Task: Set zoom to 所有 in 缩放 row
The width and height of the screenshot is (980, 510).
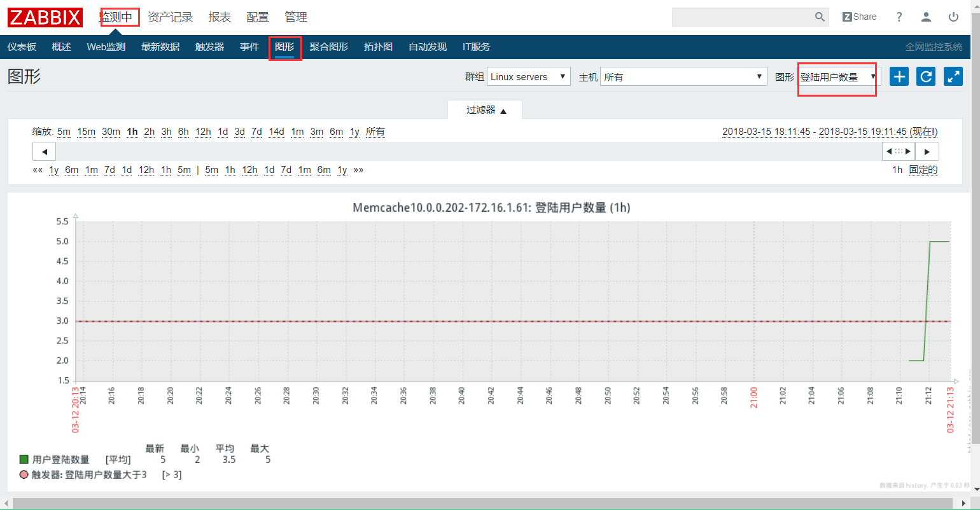Action: pos(375,132)
